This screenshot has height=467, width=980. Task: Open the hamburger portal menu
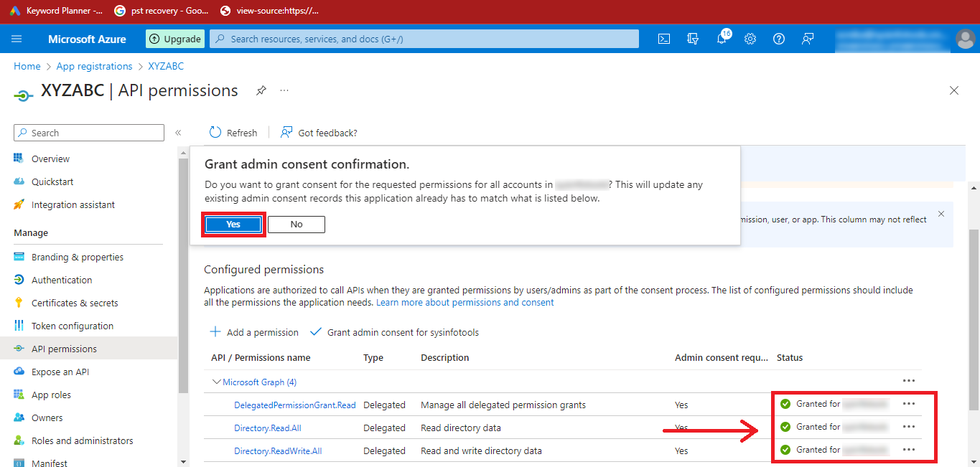[x=17, y=39]
